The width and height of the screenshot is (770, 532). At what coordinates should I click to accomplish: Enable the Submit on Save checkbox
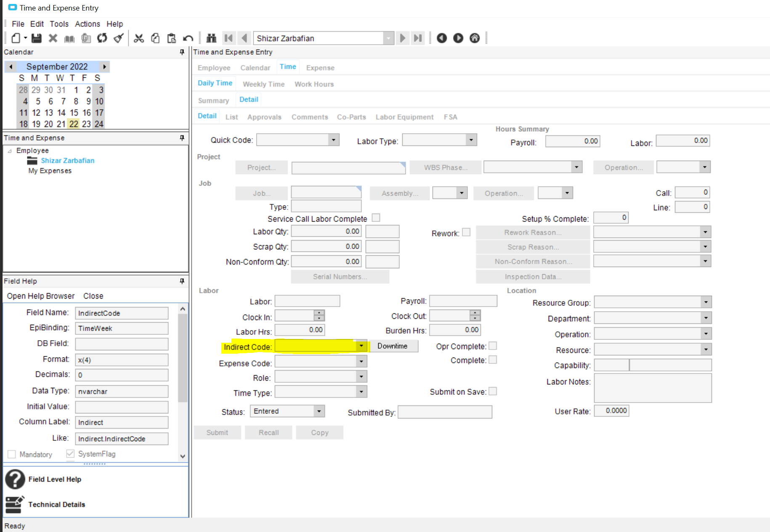(493, 392)
